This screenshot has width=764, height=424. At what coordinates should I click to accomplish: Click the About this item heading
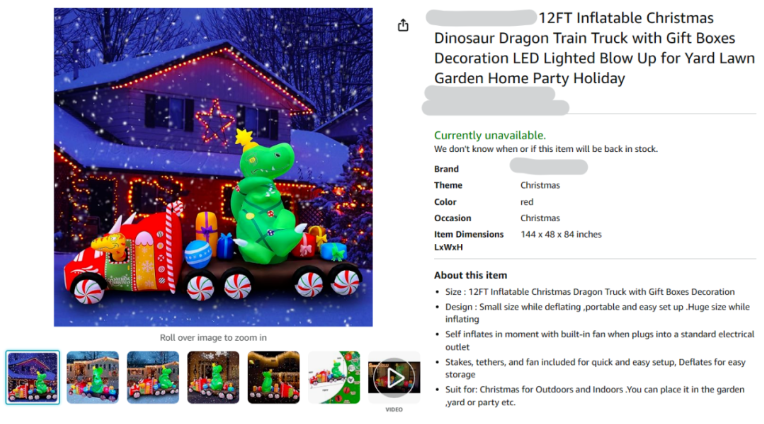click(x=471, y=275)
